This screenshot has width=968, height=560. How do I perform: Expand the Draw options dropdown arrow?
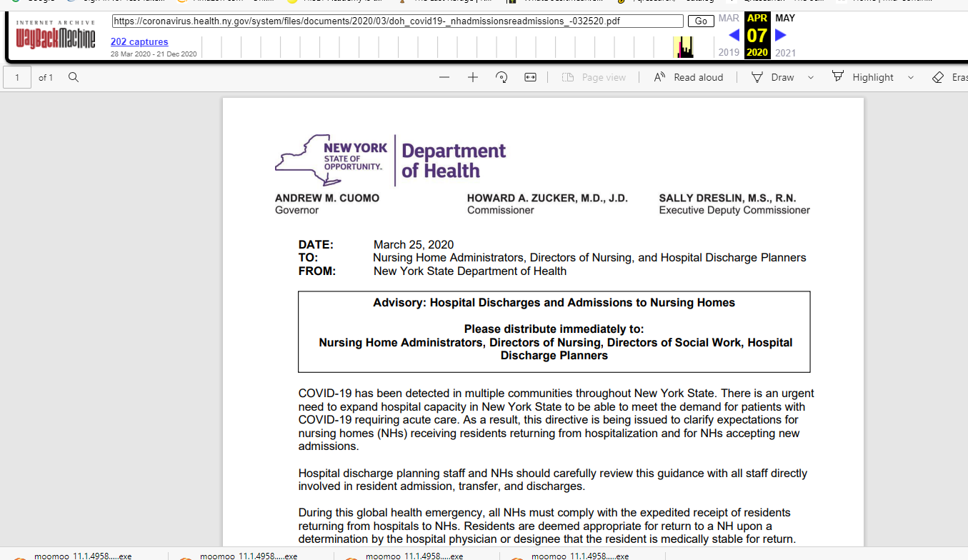click(x=811, y=77)
